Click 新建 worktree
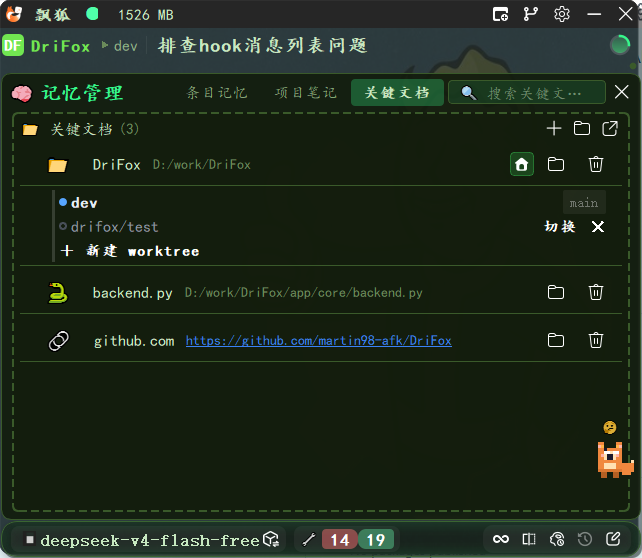This screenshot has height=558, width=642. coord(130,251)
